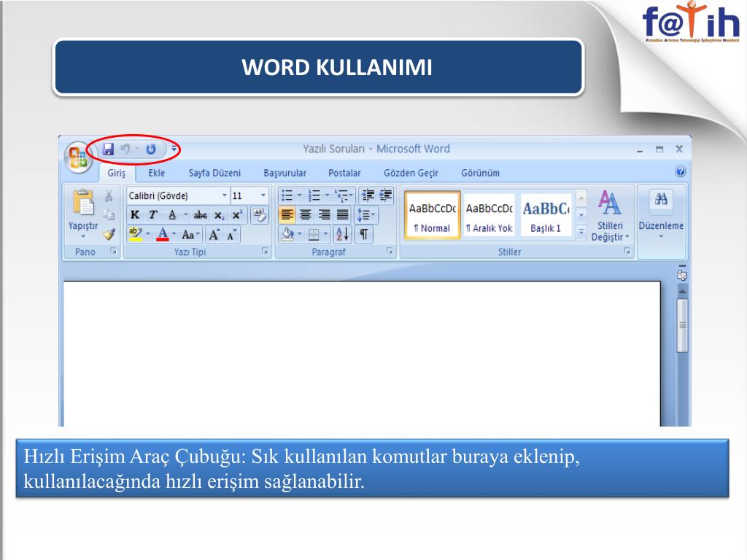Viewport: 747px width, 560px height.
Task: Open the Postalar tab
Action: [344, 173]
